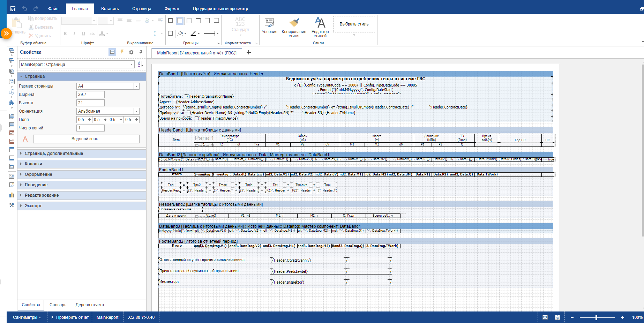
Task: Open the Предварительный просмотр tab
Action: [220, 9]
